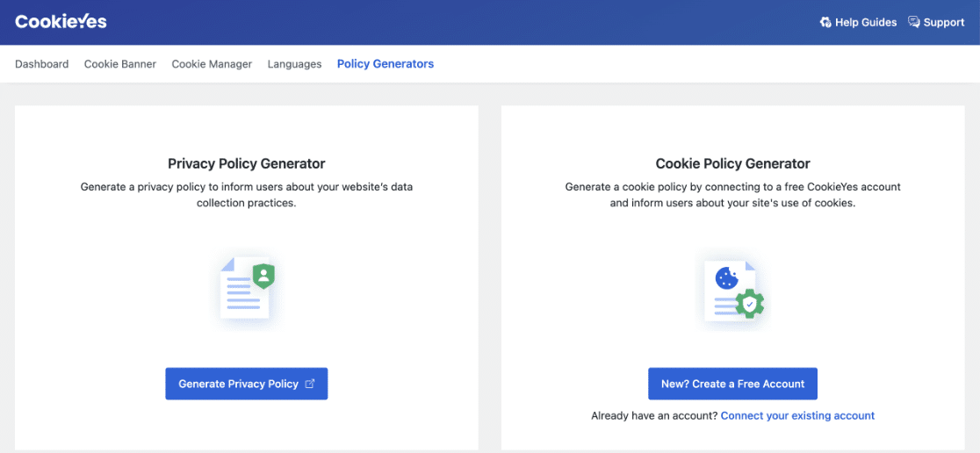This screenshot has height=453, width=980.
Task: Select the Languages tab
Action: tap(294, 64)
